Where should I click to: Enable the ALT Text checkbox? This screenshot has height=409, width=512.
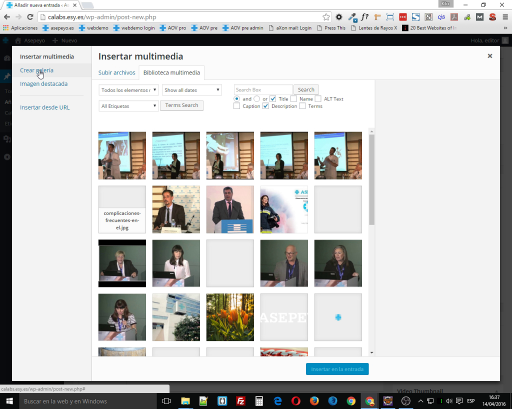tap(318, 99)
